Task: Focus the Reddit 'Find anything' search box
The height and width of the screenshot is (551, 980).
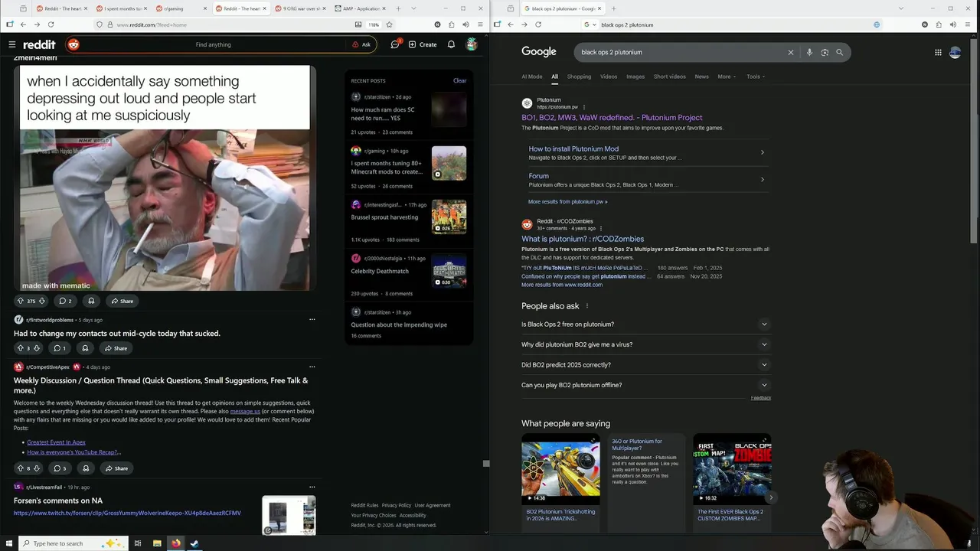Action: point(214,44)
